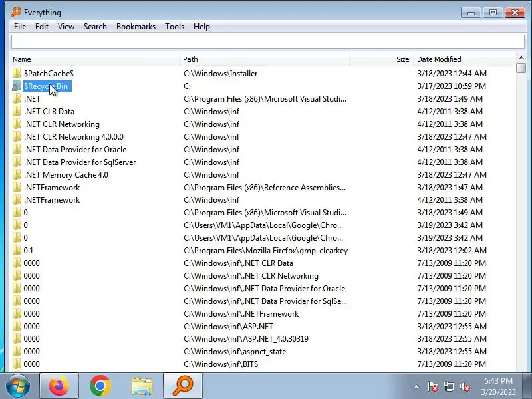Sort results by Name column
The height and width of the screenshot is (399, 532).
coord(94,59)
